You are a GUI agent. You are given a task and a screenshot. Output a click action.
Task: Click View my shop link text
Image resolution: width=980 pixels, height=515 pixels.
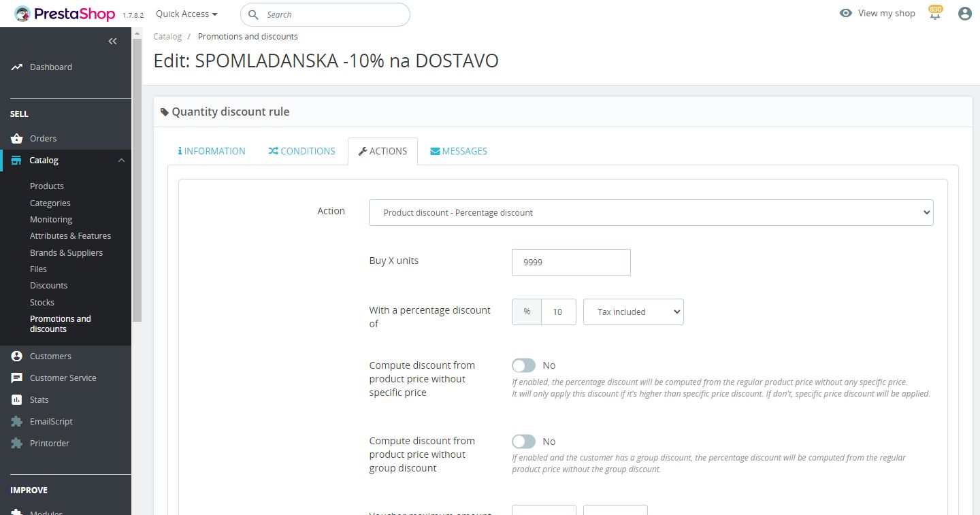click(887, 14)
